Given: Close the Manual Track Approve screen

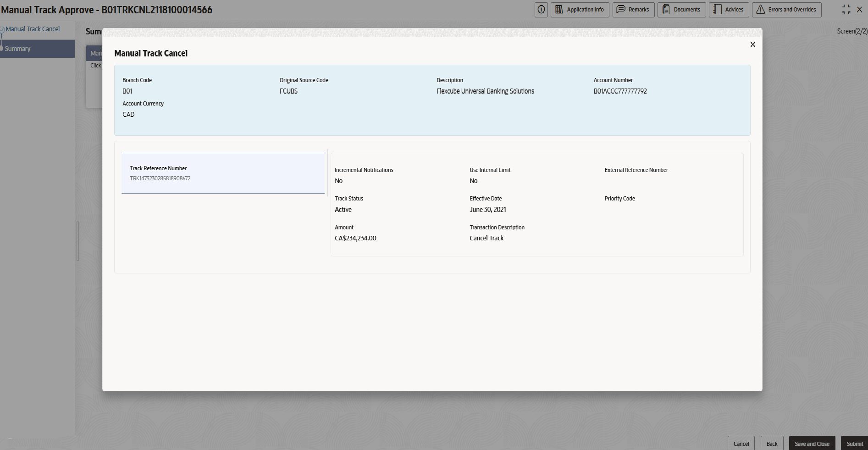Looking at the screenshot, I should pyautogui.click(x=860, y=10).
